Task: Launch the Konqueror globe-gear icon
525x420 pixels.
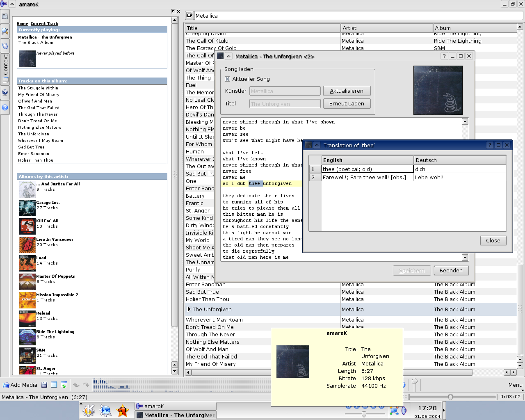Action: pyautogui.click(x=105, y=411)
